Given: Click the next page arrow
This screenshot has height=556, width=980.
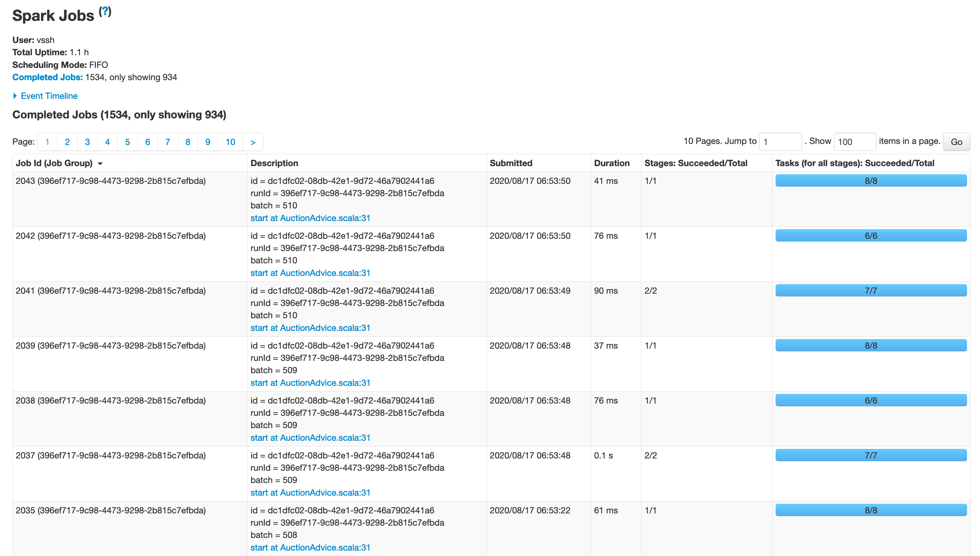Looking at the screenshot, I should tap(253, 142).
